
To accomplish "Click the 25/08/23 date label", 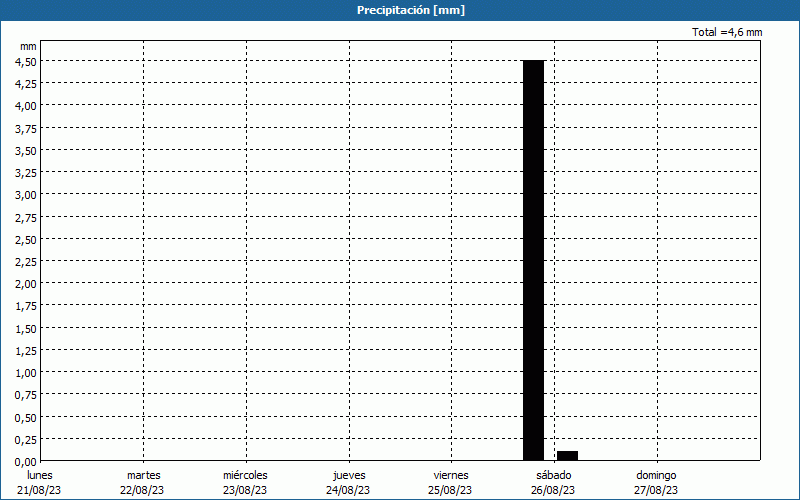I will pos(451,490).
